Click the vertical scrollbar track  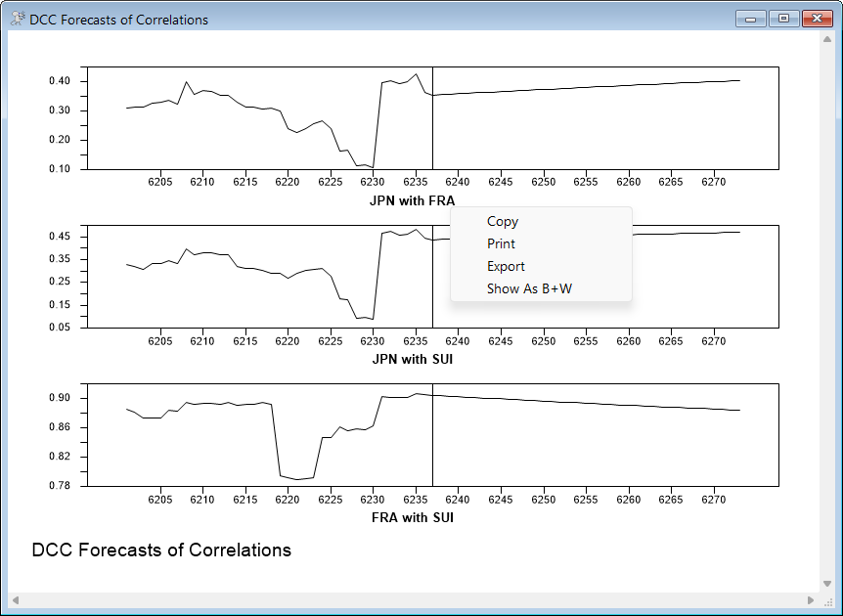(x=827, y=313)
